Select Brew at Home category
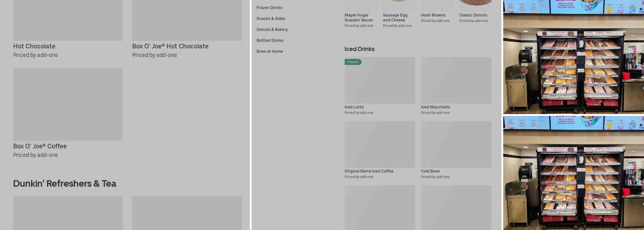The width and height of the screenshot is (644, 230). tap(270, 52)
